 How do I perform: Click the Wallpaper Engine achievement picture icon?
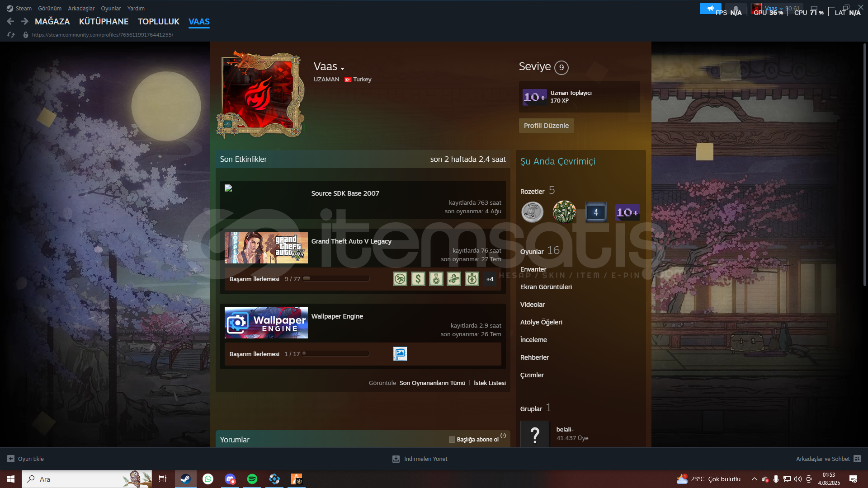[x=400, y=354]
